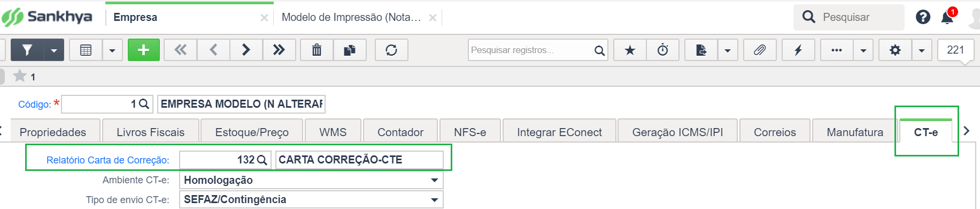Open notifications bell icon
980x209 pixels.
pyautogui.click(x=947, y=17)
